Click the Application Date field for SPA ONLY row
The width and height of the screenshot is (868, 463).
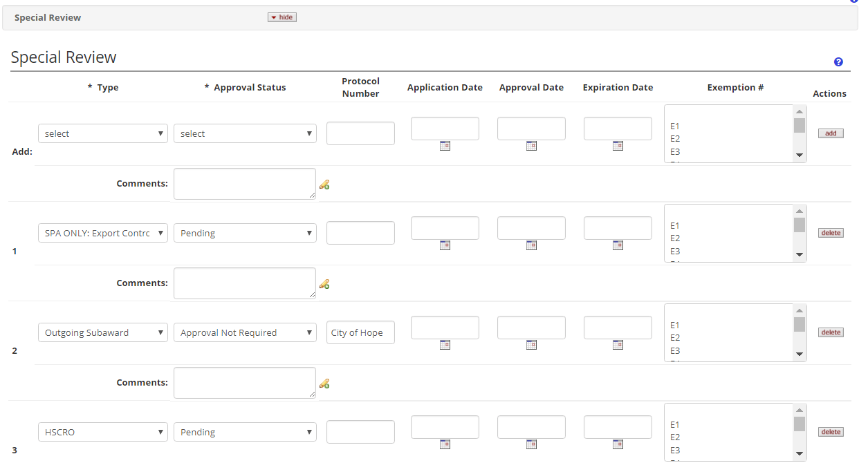[445, 228]
